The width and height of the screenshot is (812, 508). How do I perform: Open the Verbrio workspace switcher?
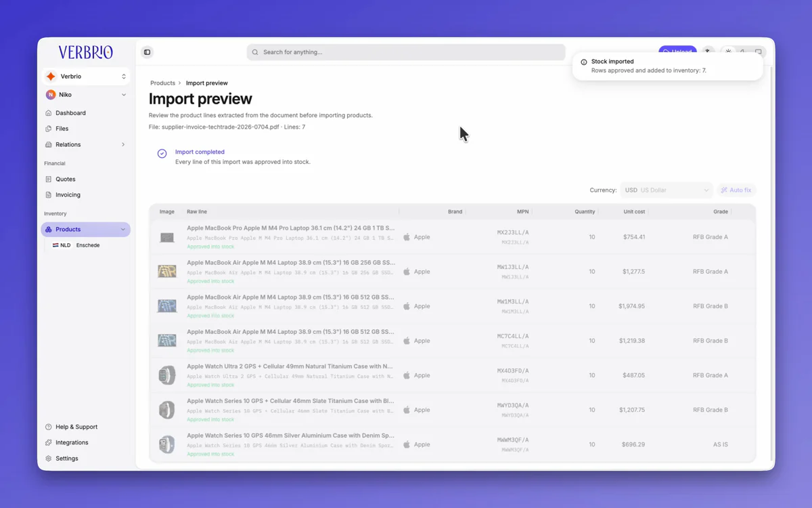(x=86, y=77)
